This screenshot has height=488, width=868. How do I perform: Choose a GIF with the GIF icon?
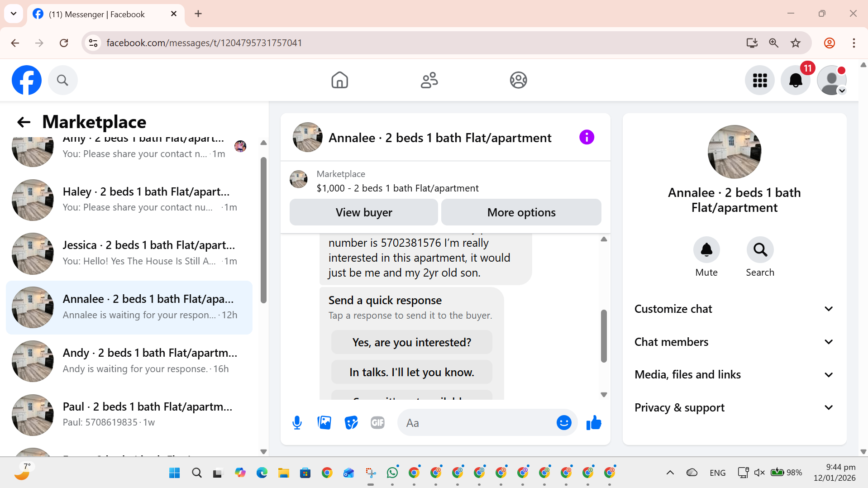(x=377, y=423)
